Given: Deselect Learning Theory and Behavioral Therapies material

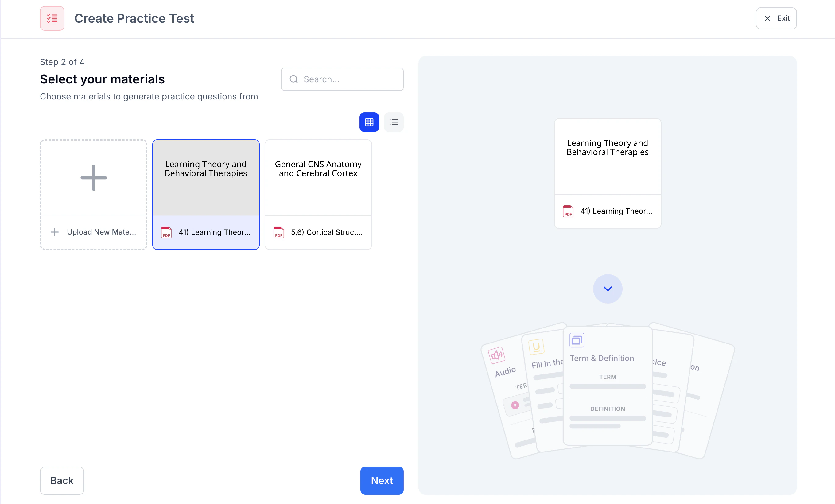Looking at the screenshot, I should pyautogui.click(x=206, y=178).
